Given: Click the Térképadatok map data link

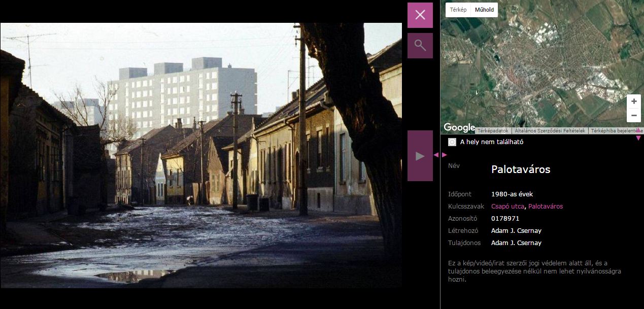Looking at the screenshot, I should click(493, 131).
